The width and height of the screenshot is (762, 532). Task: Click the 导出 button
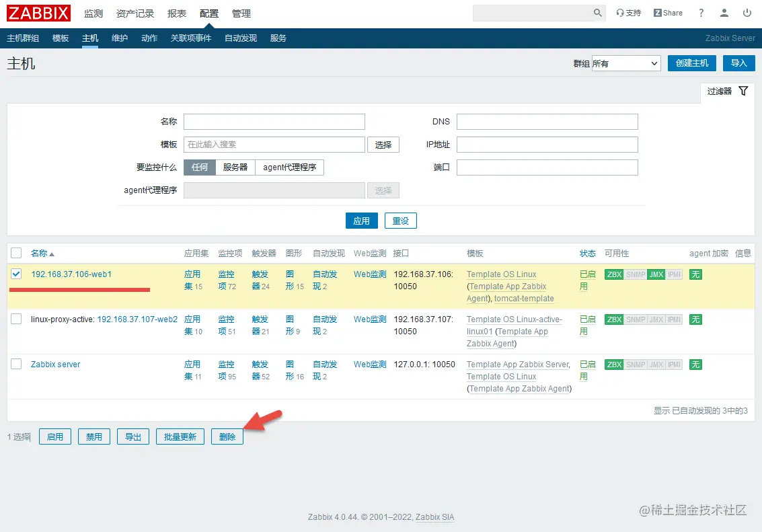coord(132,436)
